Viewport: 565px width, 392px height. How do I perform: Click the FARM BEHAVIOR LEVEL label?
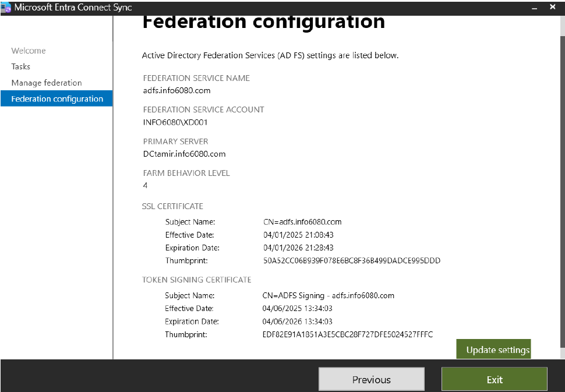pyautogui.click(x=186, y=174)
